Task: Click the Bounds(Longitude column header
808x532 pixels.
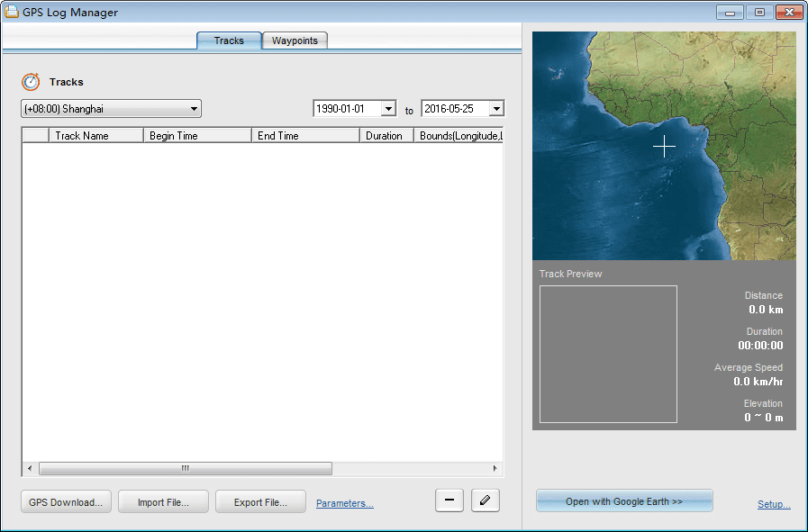Action: click(458, 135)
